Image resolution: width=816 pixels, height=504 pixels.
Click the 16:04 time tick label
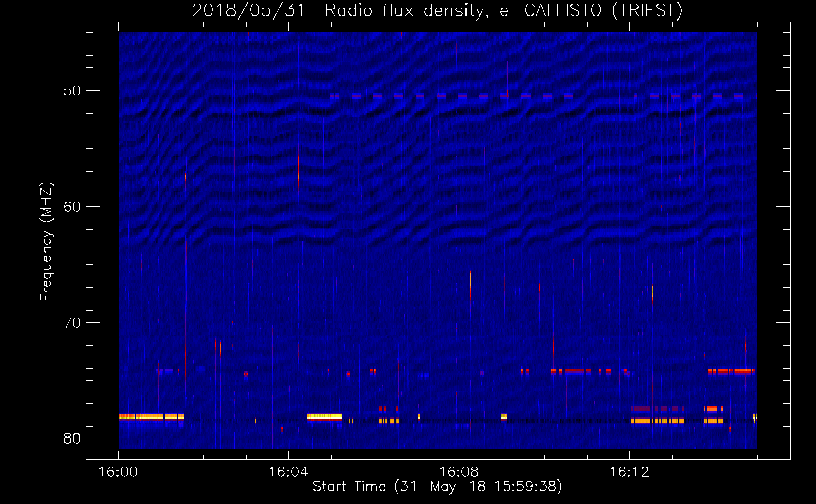pyautogui.click(x=288, y=472)
